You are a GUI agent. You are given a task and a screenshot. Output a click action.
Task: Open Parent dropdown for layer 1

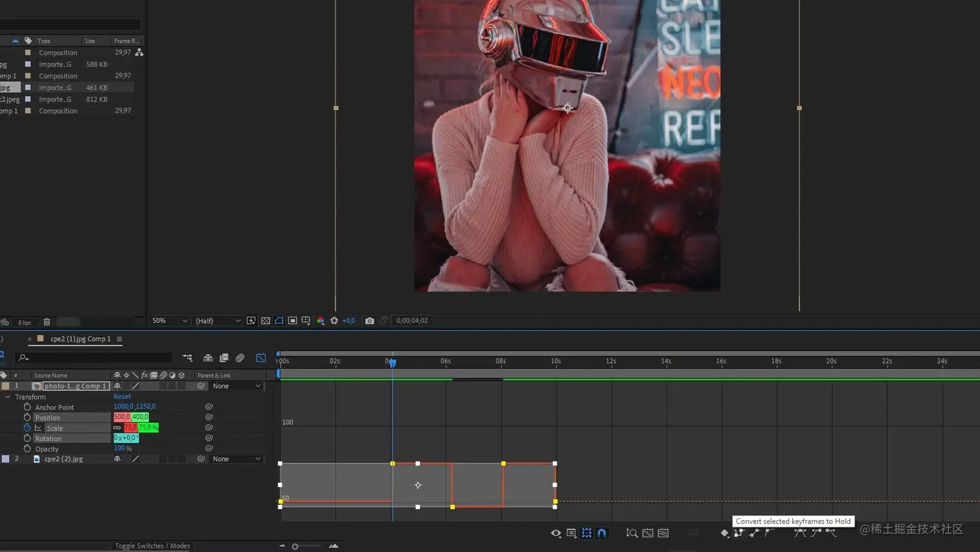[x=237, y=386]
